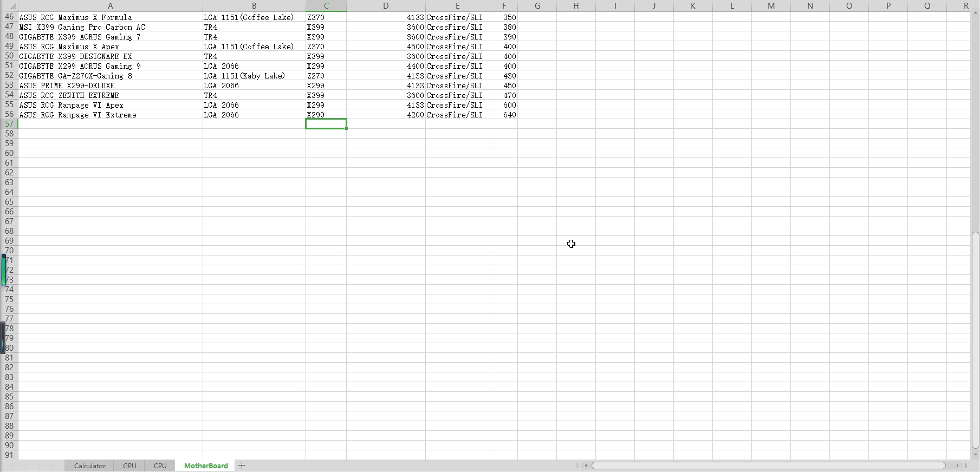Select cell MSI X399 Gaming Pro Carbon AC
The height and width of the screenshot is (472, 980).
point(111,27)
